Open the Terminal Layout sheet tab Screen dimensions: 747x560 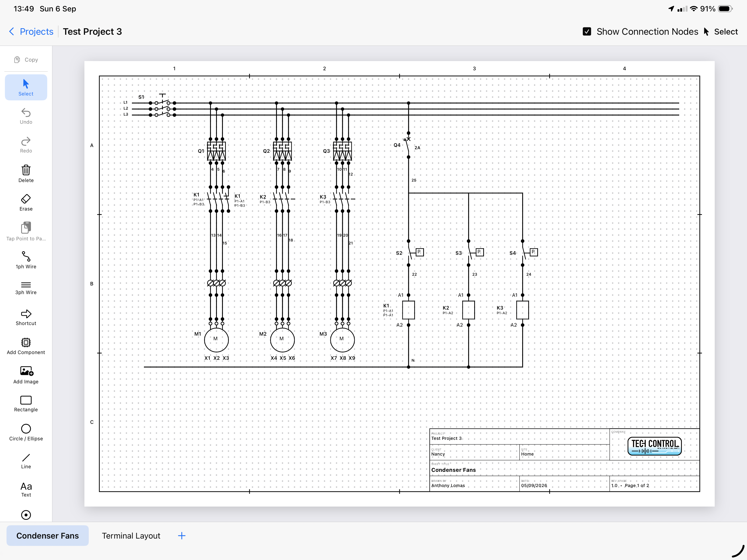pos(131,536)
